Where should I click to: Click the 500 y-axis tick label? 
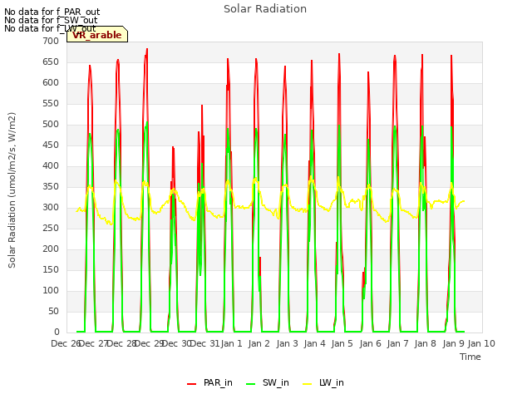click(x=51, y=124)
